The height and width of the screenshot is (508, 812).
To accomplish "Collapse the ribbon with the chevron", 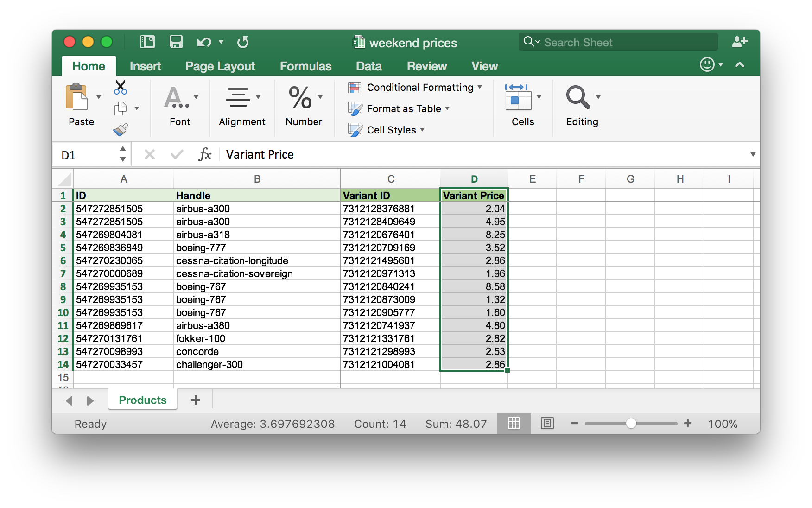I will 740,65.
